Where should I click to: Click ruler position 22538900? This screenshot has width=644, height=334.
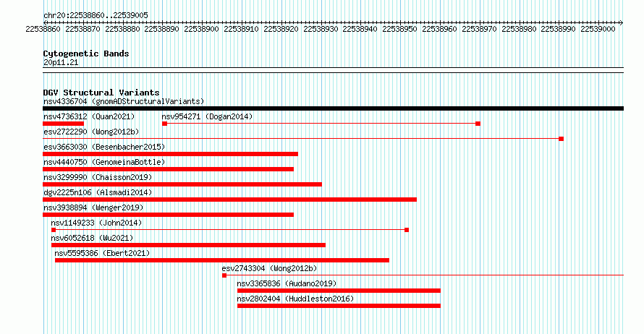pos(201,29)
